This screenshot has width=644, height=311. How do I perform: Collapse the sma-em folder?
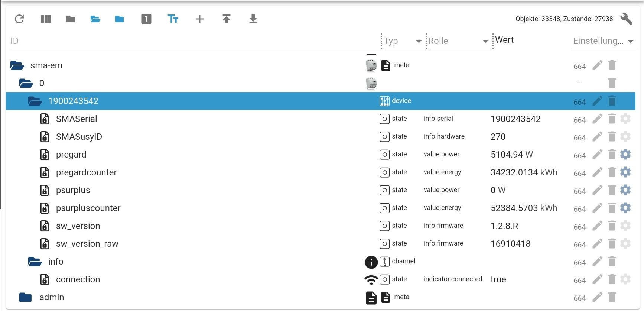(17, 66)
